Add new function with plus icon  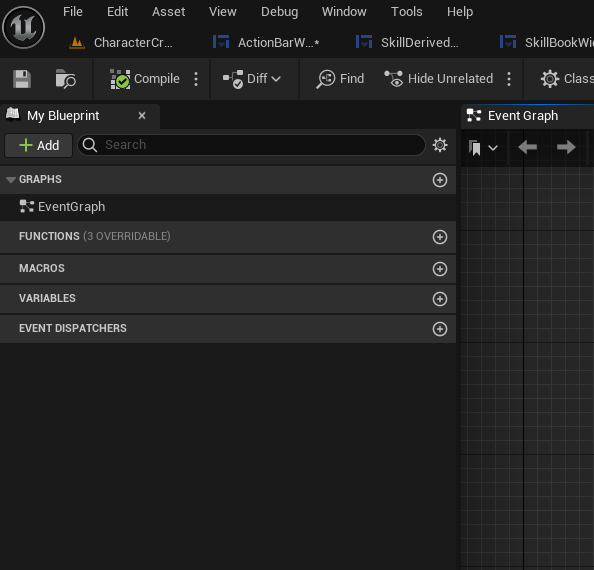coord(440,237)
